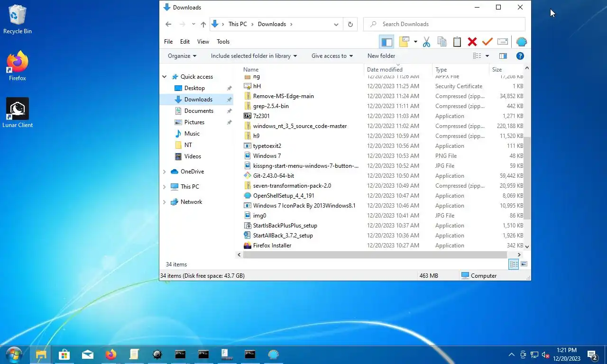Click the folder options toolbar icon
Screen dimensions: 607x364
click(x=404, y=42)
